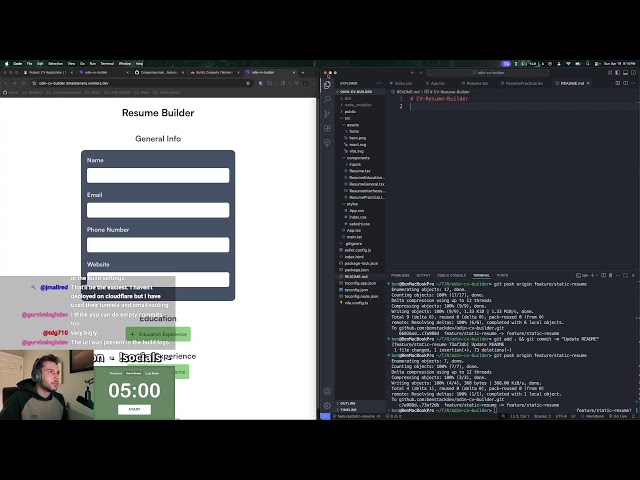
Task: Switch to the App.tsx editor tab
Action: tap(436, 83)
